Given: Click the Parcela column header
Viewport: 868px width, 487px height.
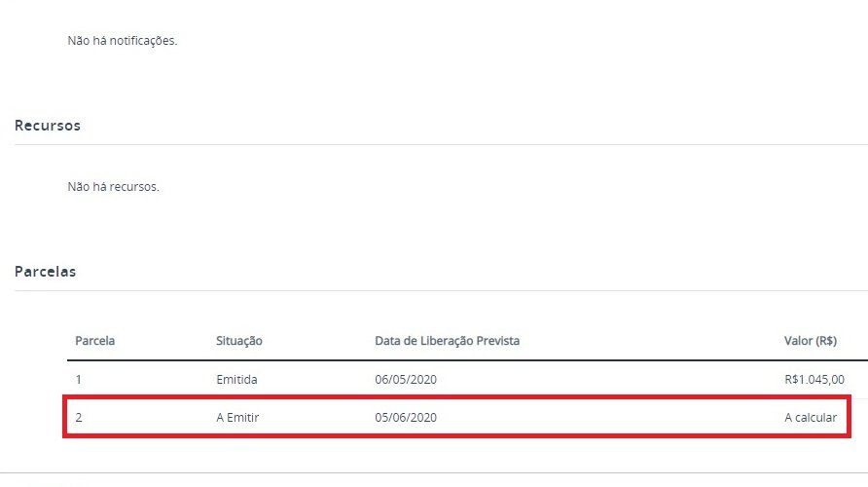Looking at the screenshot, I should click(95, 341).
